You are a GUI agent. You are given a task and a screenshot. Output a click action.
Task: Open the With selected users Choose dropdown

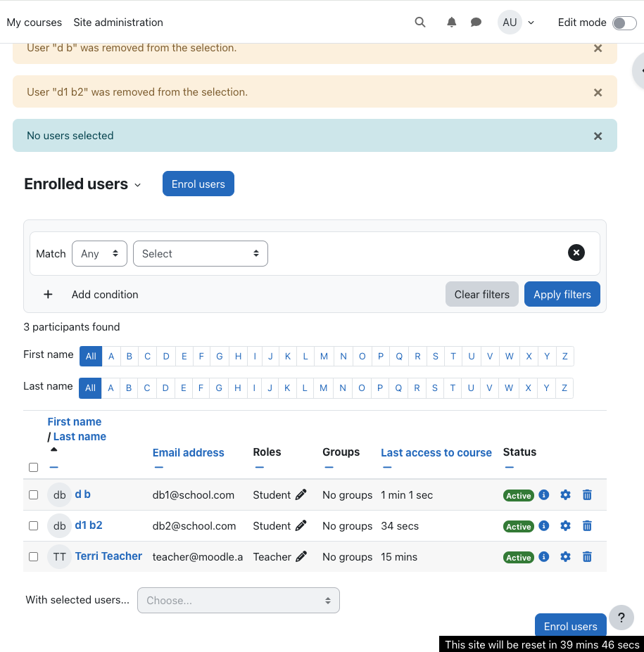pos(239,600)
